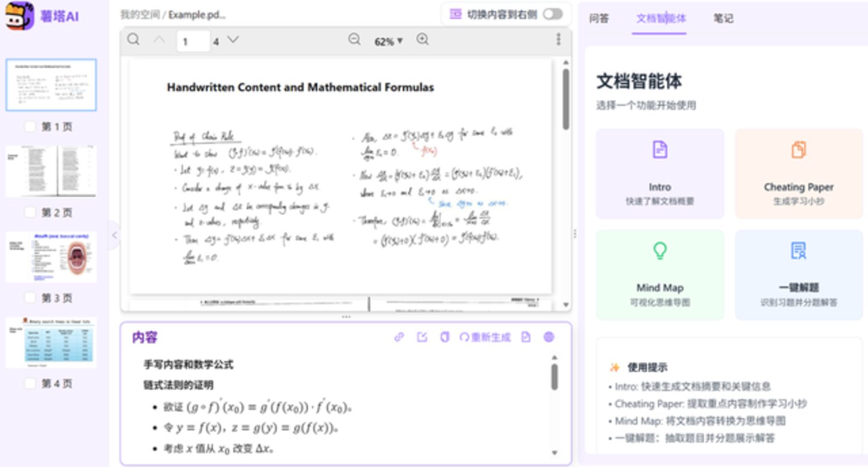Toggle the 切换内容到右侧 switch

pyautogui.click(x=553, y=14)
